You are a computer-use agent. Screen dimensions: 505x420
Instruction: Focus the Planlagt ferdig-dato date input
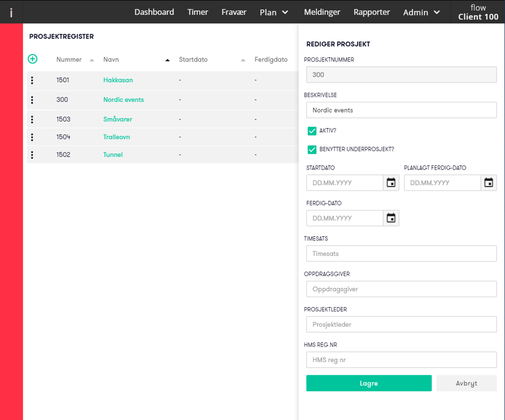click(x=442, y=183)
